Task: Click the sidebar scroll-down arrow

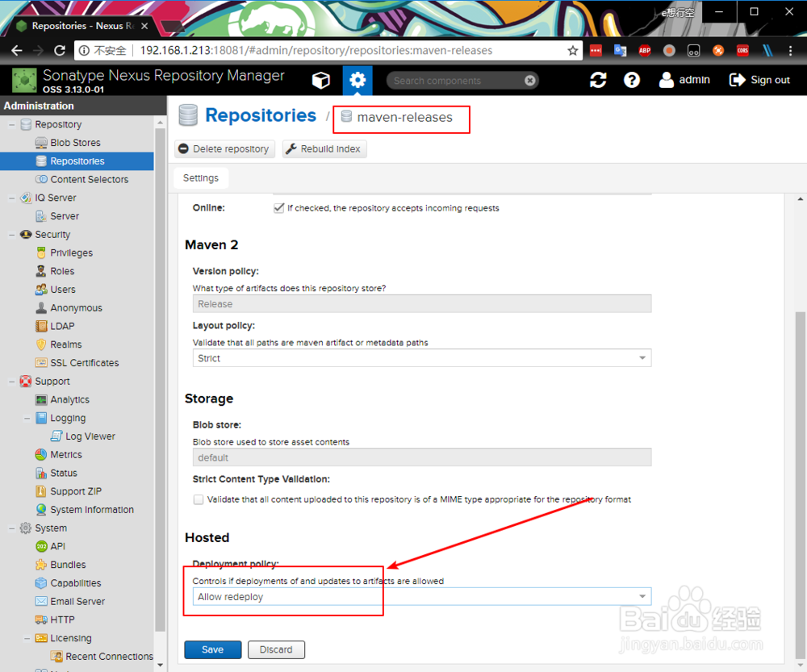Action: coord(160,665)
